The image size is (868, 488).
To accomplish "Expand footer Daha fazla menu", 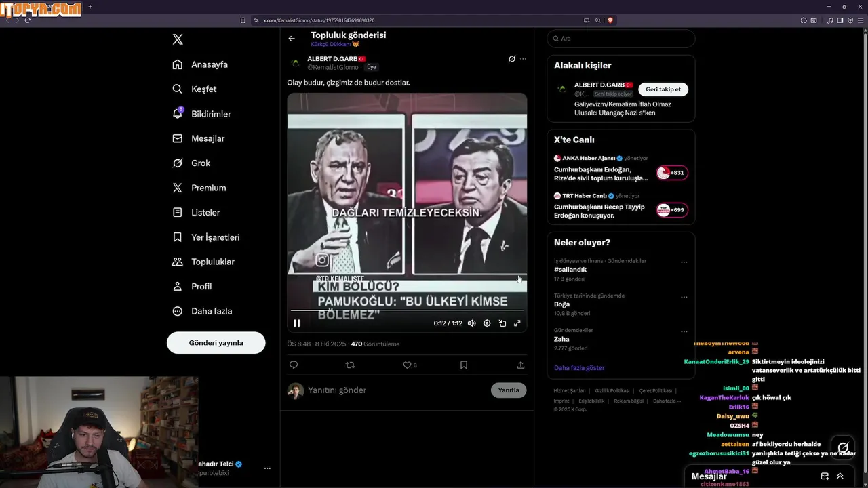I will (x=667, y=401).
